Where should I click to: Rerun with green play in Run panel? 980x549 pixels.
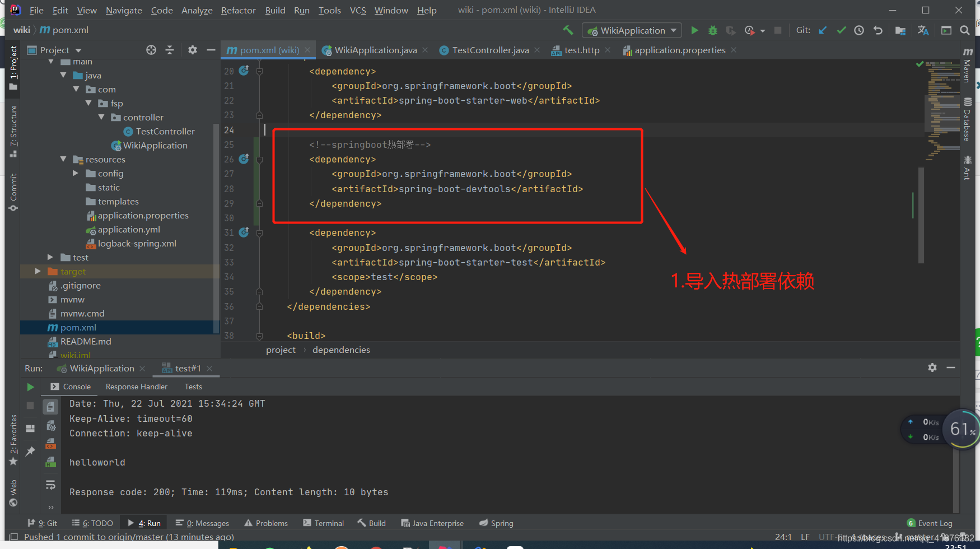coord(31,387)
